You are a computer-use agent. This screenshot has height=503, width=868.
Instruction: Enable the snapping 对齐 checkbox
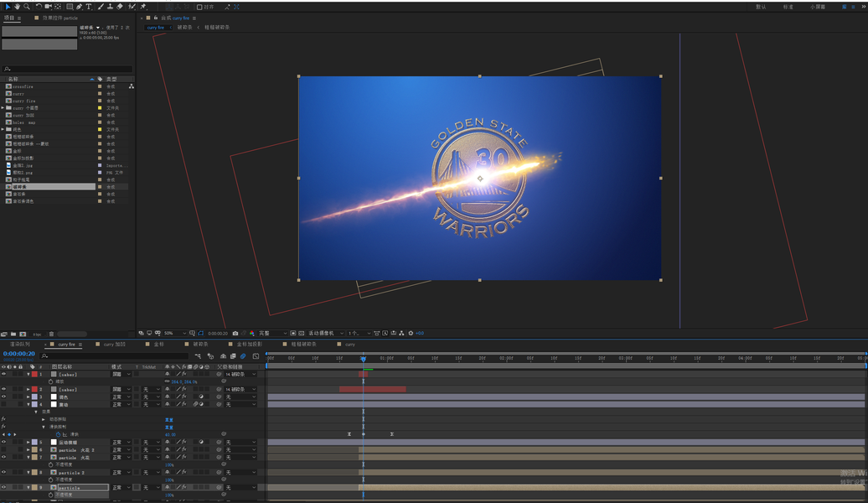pyautogui.click(x=199, y=8)
